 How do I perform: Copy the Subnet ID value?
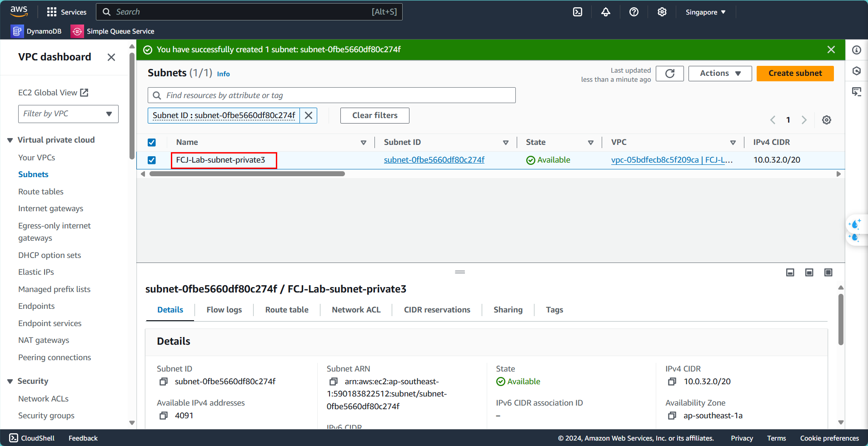164,382
